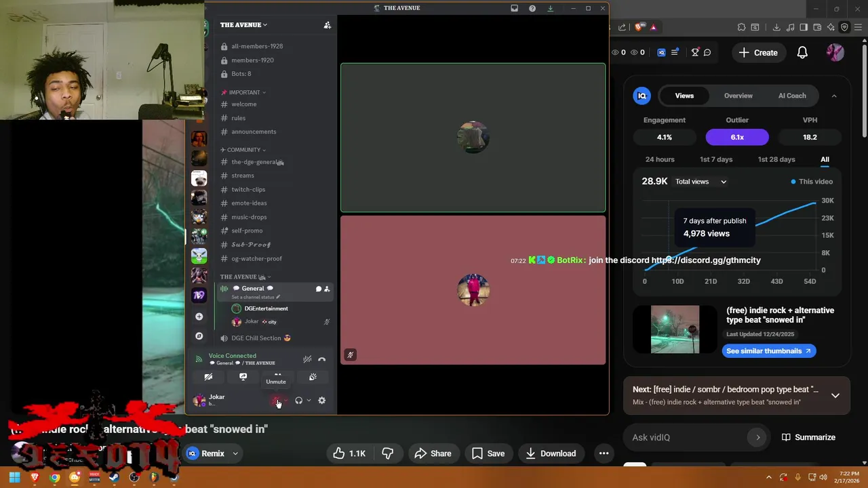Image resolution: width=868 pixels, height=488 pixels.
Task: Click See similar thumbnails button
Action: 768,351
